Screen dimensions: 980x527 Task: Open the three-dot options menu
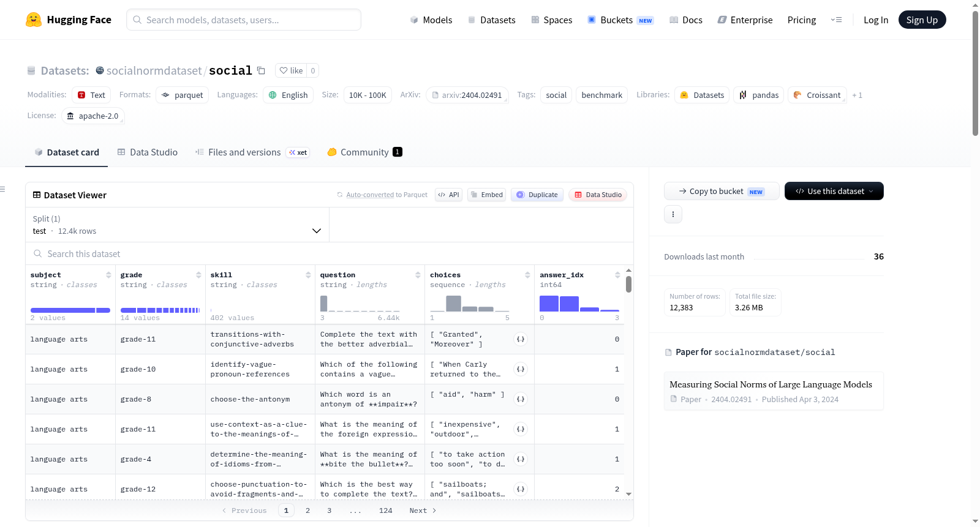coord(673,214)
